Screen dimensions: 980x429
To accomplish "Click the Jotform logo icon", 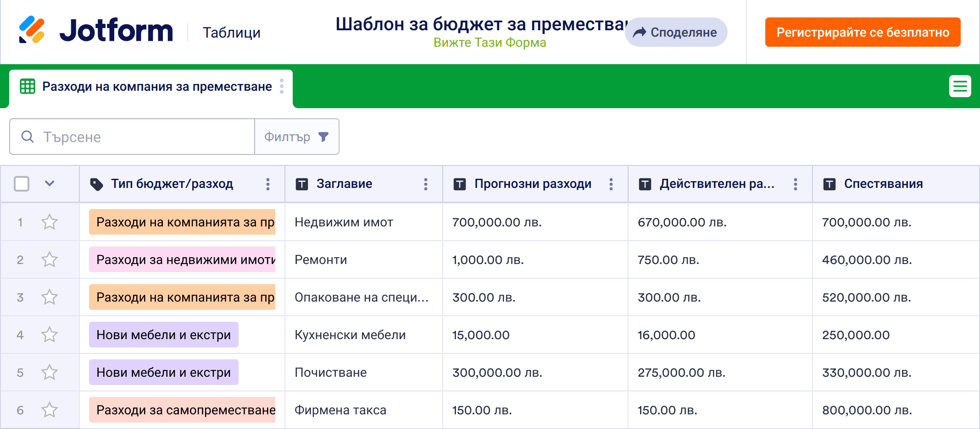I will pos(32,30).
